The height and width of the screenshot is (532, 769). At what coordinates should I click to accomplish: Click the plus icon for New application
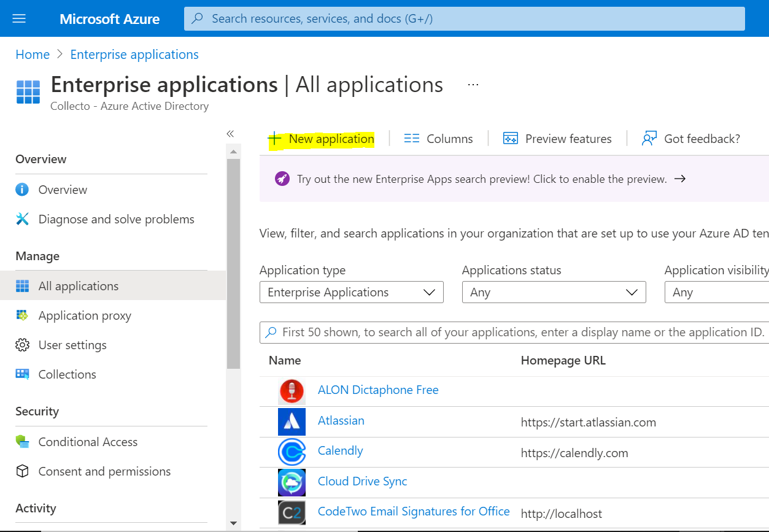click(x=274, y=139)
